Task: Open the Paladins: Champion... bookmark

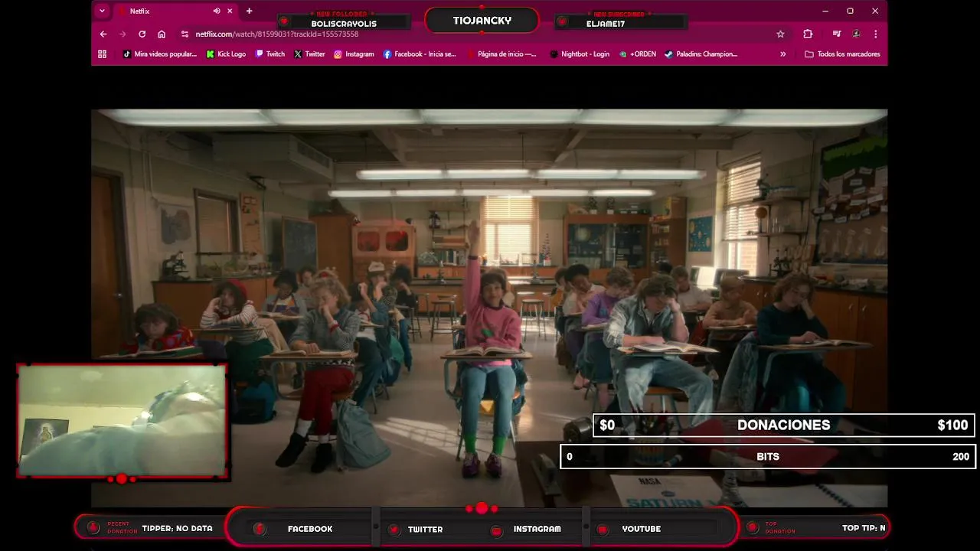Action: pyautogui.click(x=701, y=54)
